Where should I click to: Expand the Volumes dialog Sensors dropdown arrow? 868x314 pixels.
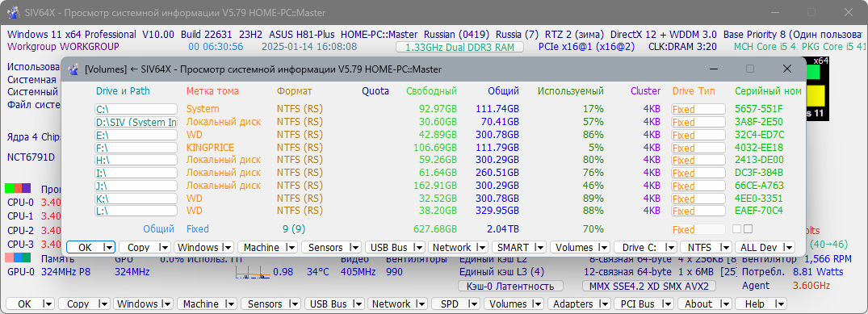(x=355, y=248)
